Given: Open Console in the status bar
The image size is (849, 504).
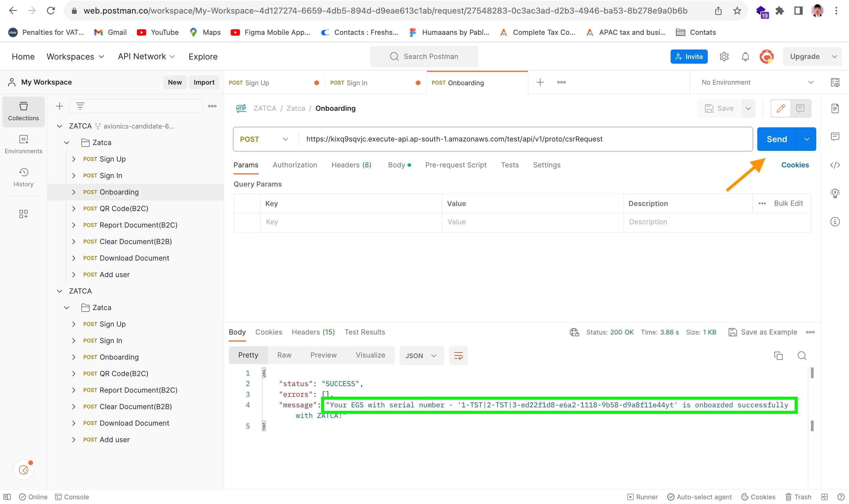Looking at the screenshot, I should tap(72, 497).
